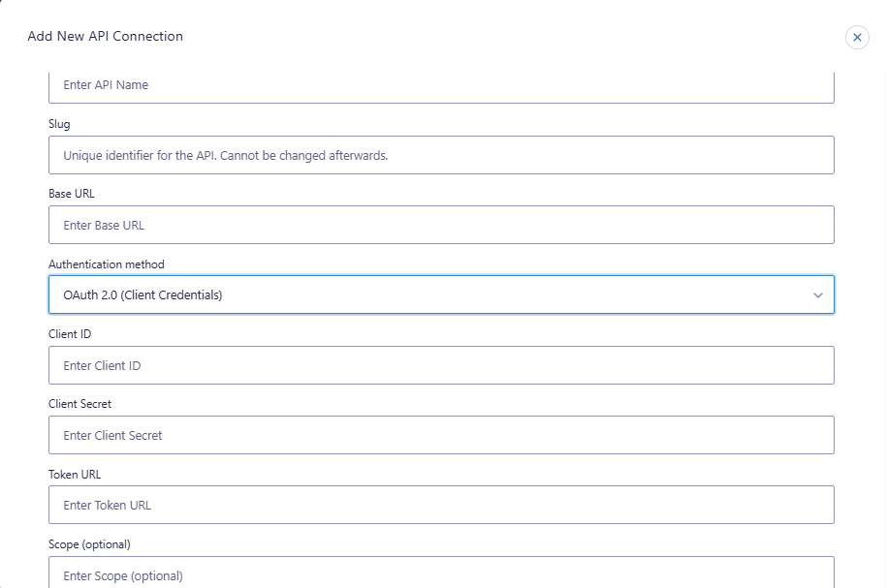Focus the Scope (optional) input field
This screenshot has width=887, height=588.
pos(441,574)
